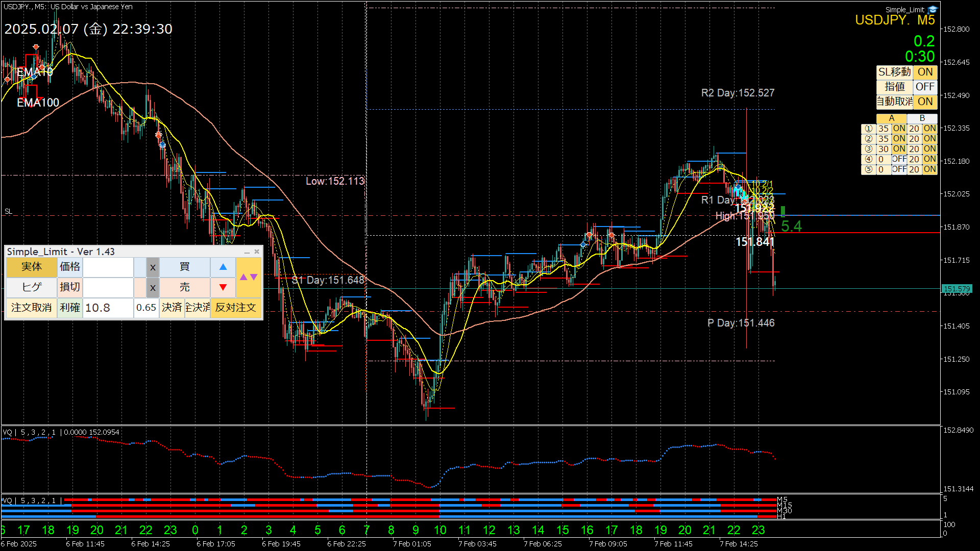This screenshot has width=980, height=551.
Task: Select tab B in settings table
Action: click(x=922, y=118)
